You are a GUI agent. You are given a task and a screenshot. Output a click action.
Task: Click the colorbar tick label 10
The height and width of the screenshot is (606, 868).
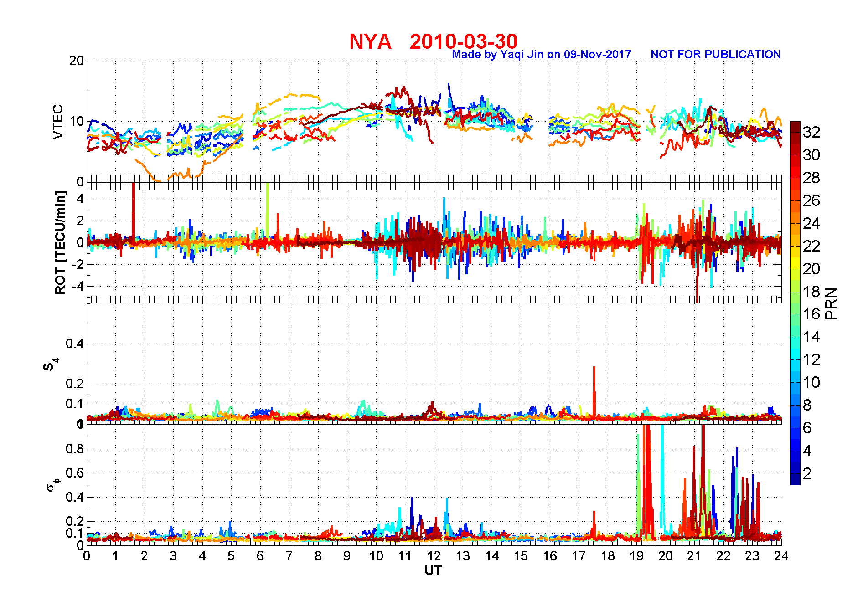811,382
